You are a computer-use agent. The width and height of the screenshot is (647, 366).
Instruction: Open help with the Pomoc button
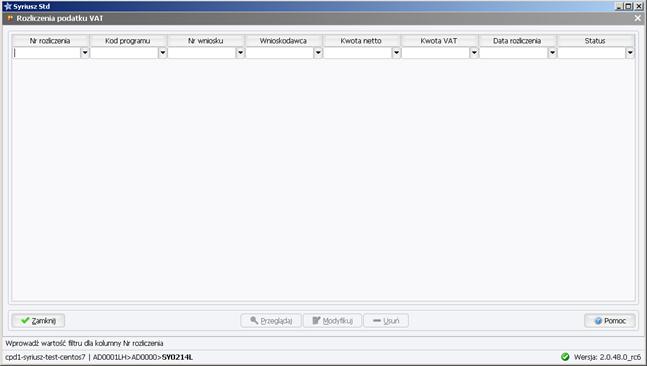[609, 321]
